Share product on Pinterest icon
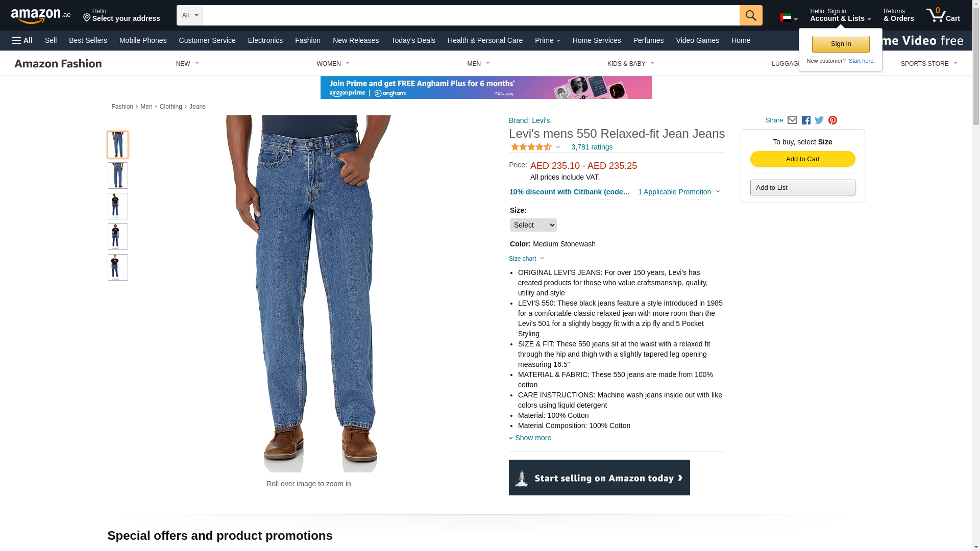The width and height of the screenshot is (980, 551). click(832, 120)
